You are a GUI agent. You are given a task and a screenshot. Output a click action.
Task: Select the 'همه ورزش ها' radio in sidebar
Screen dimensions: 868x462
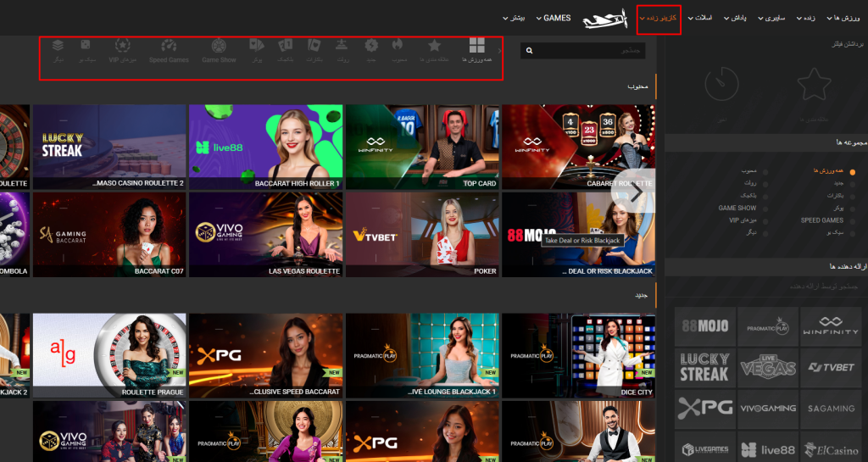852,172
